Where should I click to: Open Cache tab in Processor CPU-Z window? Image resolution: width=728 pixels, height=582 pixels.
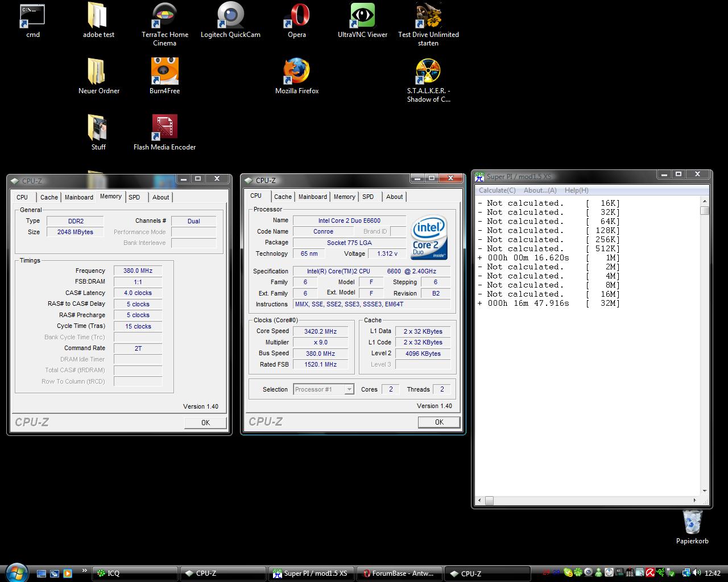[283, 197]
